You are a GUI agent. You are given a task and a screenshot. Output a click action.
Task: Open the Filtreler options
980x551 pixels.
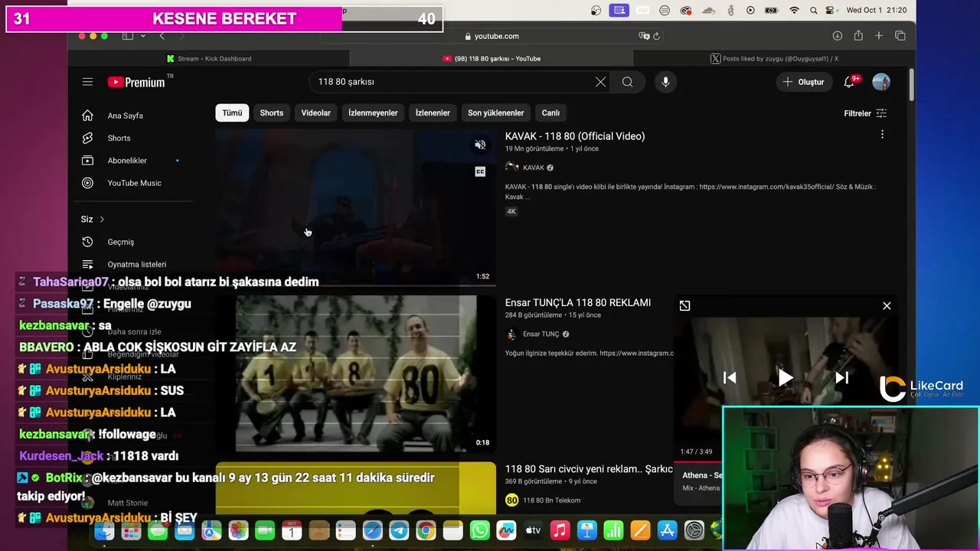pos(865,113)
